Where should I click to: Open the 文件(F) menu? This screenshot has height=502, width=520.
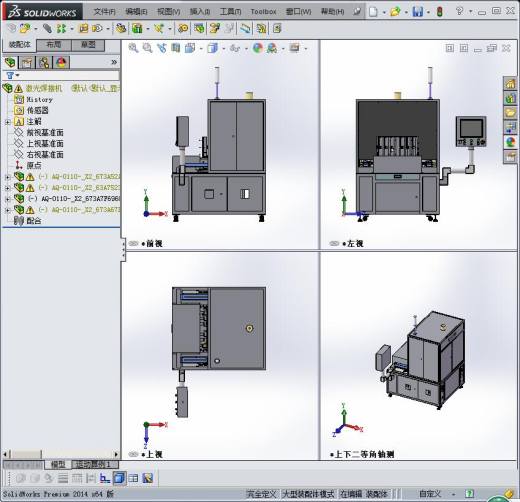tap(104, 12)
